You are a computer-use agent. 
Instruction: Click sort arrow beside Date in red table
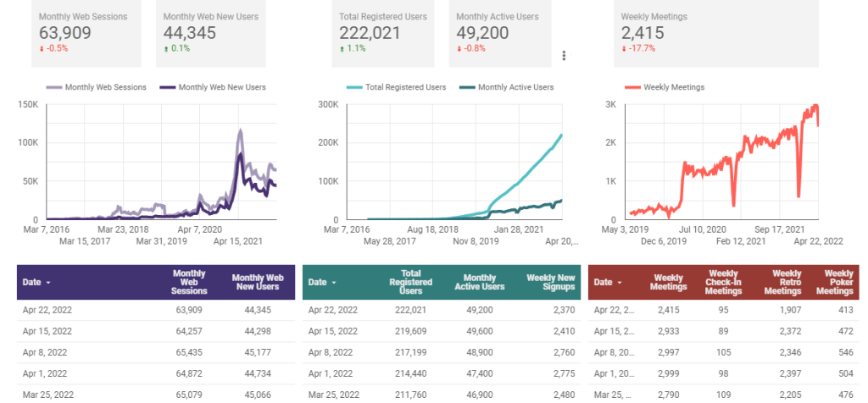[620, 283]
